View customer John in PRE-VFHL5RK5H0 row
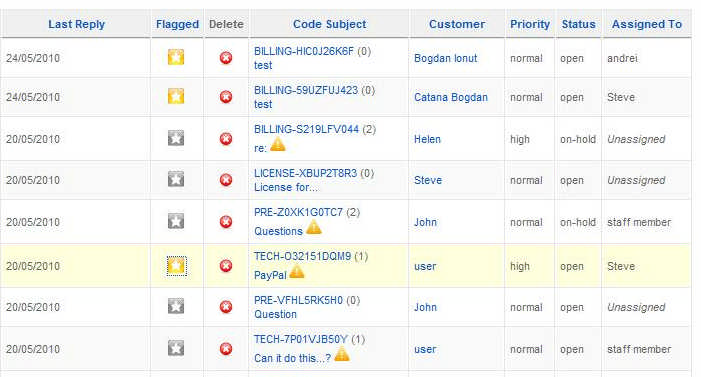 tap(425, 307)
